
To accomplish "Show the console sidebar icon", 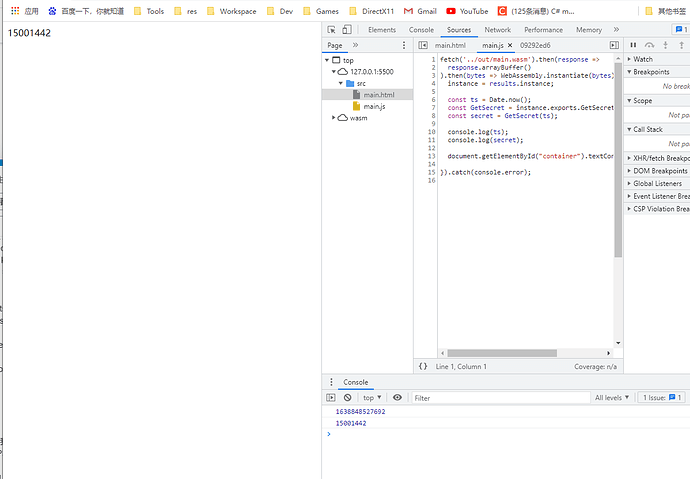I will coord(332,398).
